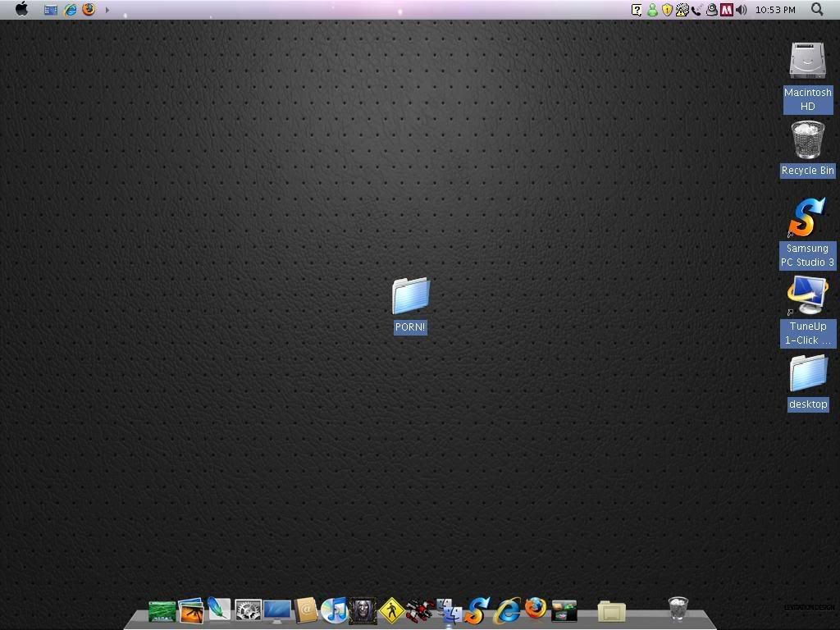This screenshot has width=840, height=630.
Task: Open the Apple menu in the top bar
Action: (x=22, y=9)
